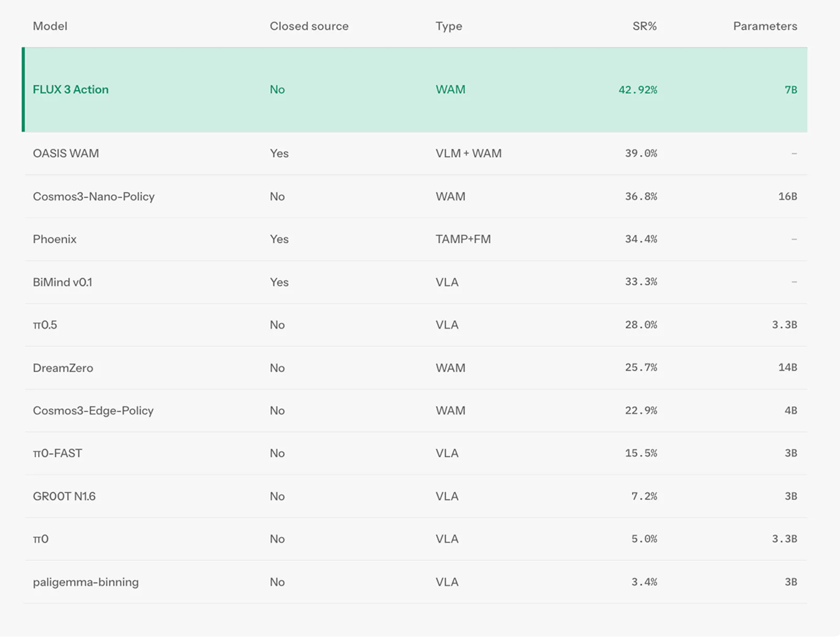Click the "39.0%" success rate value

pos(641,154)
